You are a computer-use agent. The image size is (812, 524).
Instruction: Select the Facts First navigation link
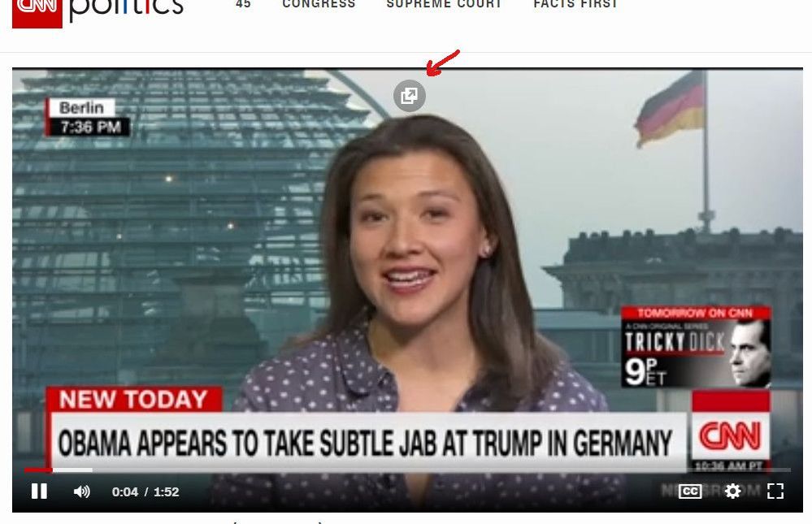(x=575, y=4)
